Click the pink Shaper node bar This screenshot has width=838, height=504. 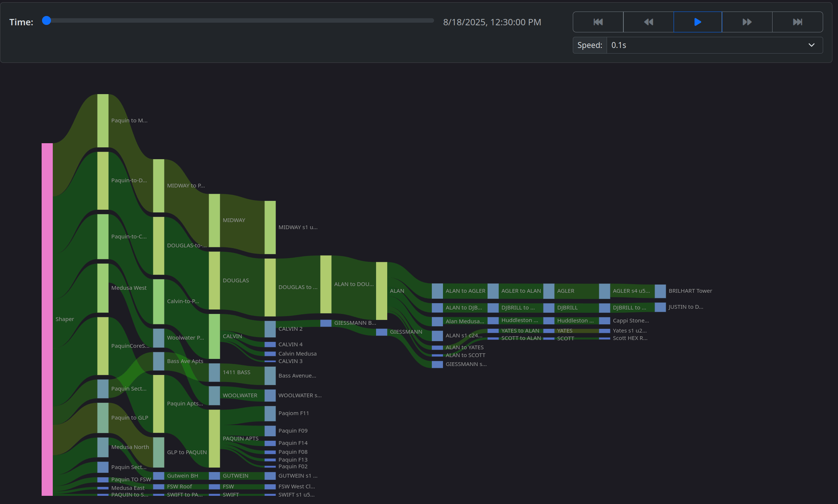[x=47, y=319]
